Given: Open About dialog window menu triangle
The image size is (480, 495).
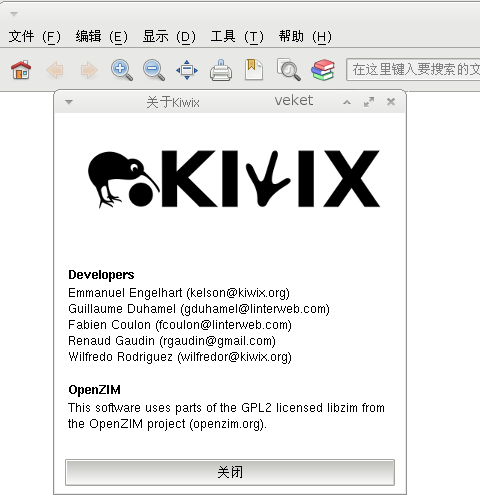Looking at the screenshot, I should pos(69,102).
